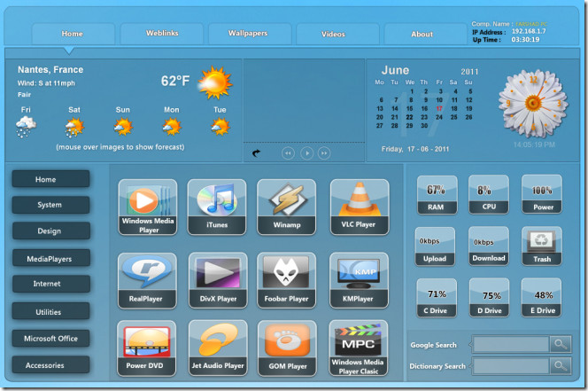
Task: Launch KMPlayer
Action: tap(359, 280)
